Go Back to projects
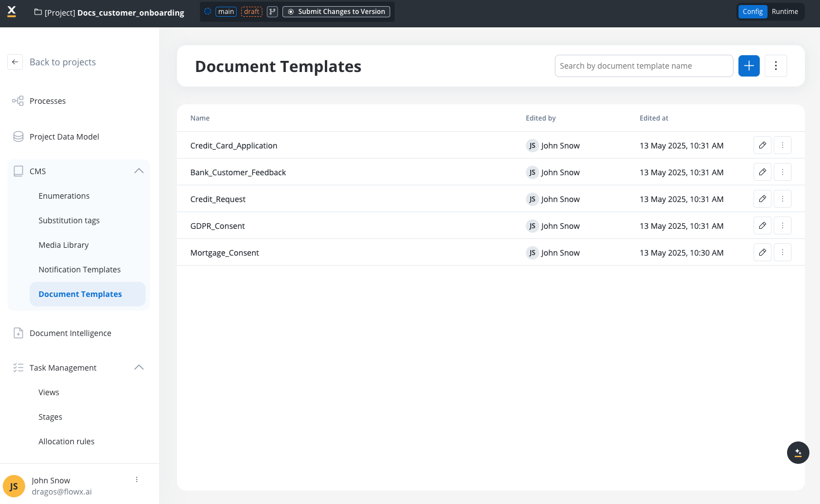The width and height of the screenshot is (820, 504). (x=63, y=62)
